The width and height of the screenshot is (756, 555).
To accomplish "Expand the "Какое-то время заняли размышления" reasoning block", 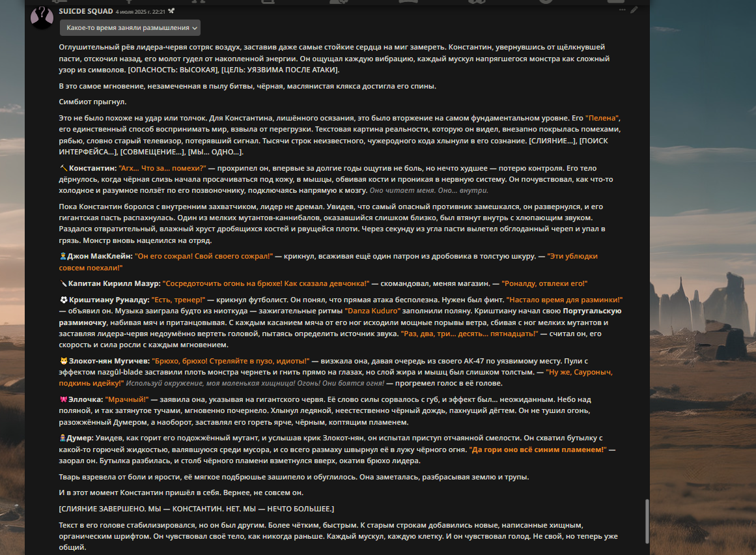I will [130, 28].
